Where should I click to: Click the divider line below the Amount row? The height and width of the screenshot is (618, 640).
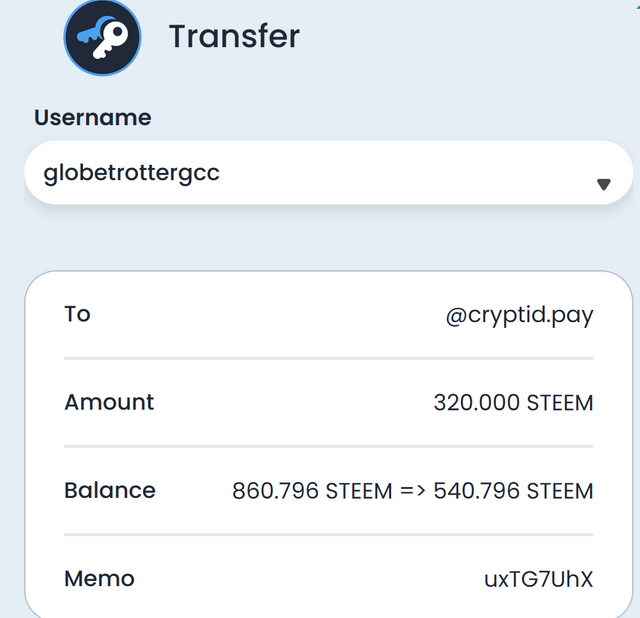tap(329, 446)
